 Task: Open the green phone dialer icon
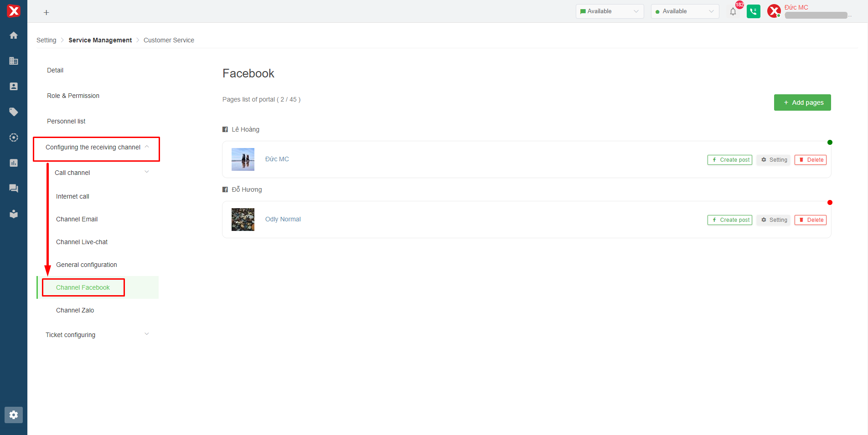point(753,11)
